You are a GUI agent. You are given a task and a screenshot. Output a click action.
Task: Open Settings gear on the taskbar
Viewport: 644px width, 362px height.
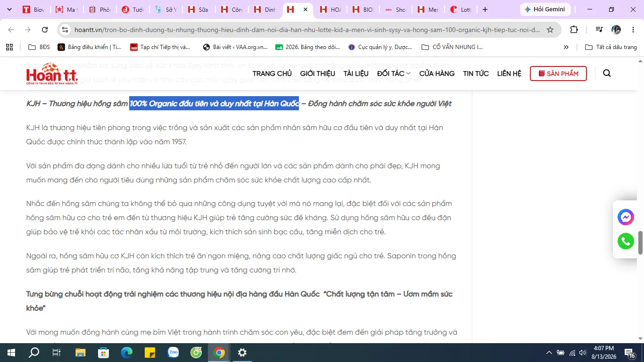coord(242,353)
